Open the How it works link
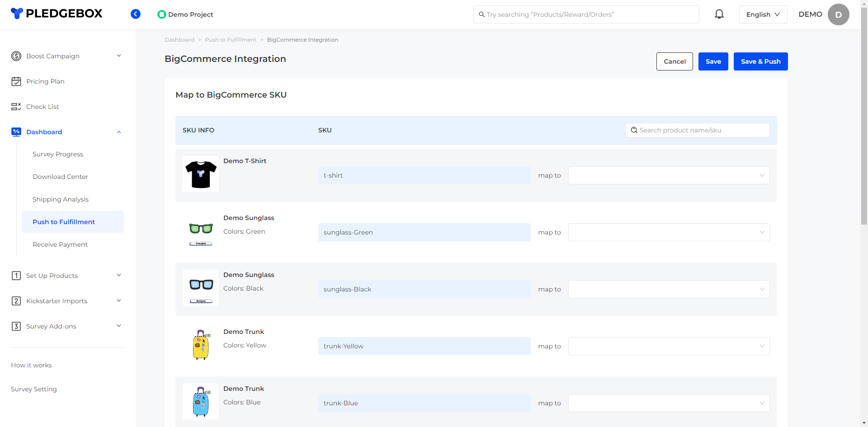The image size is (868, 427). coord(31,365)
